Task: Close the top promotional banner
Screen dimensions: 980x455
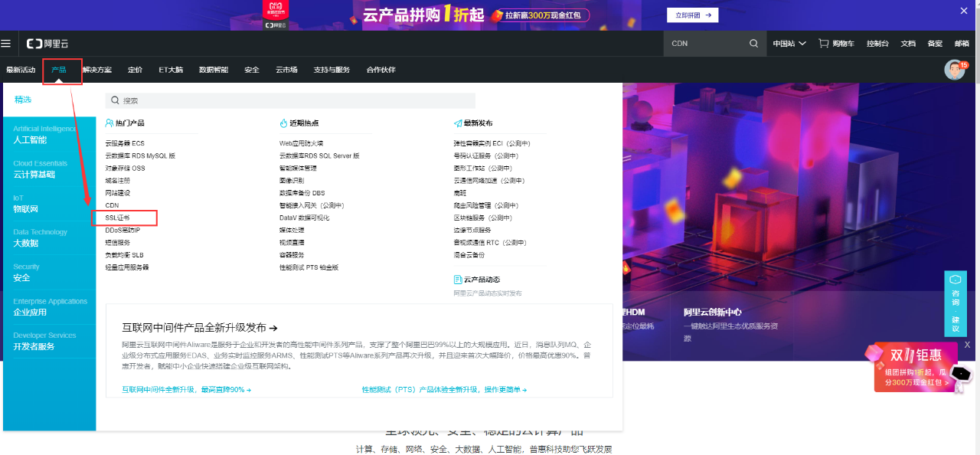Action: 964,11
